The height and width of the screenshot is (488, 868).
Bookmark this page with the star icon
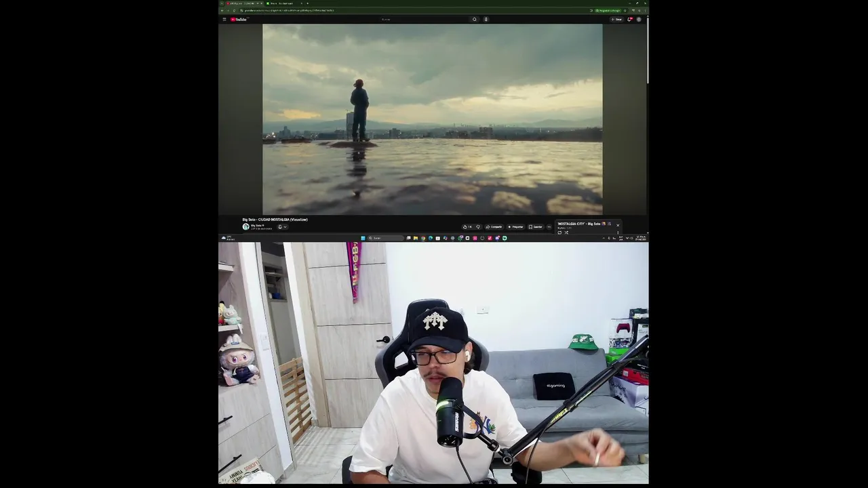click(x=625, y=10)
